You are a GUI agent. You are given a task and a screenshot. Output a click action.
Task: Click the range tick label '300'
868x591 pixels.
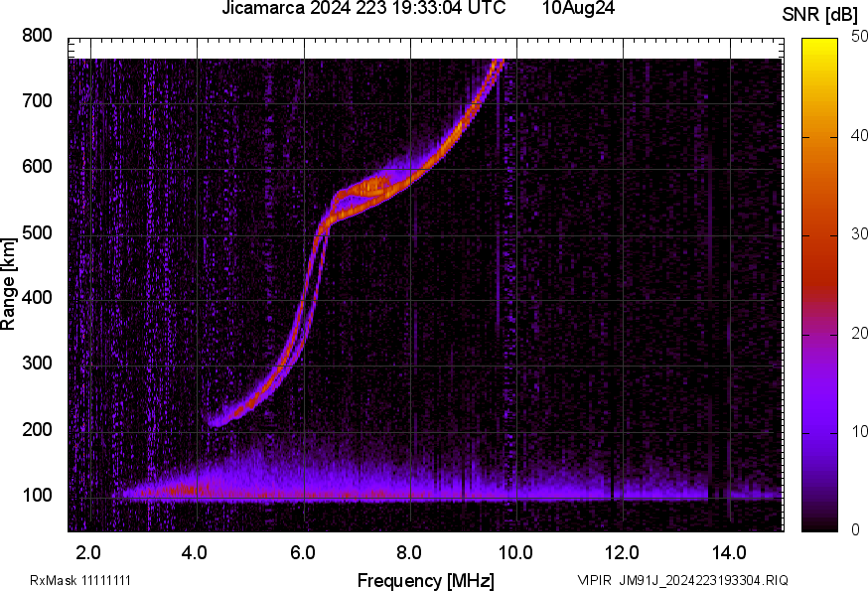coord(37,364)
